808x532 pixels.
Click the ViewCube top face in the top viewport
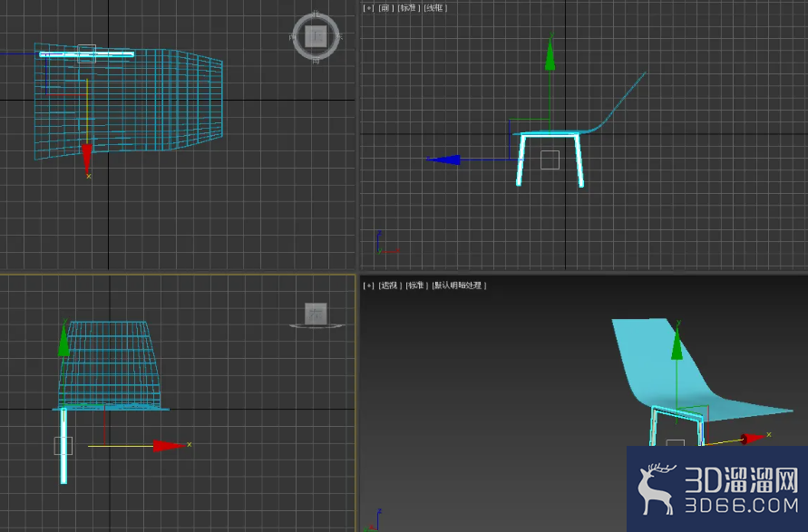click(316, 36)
